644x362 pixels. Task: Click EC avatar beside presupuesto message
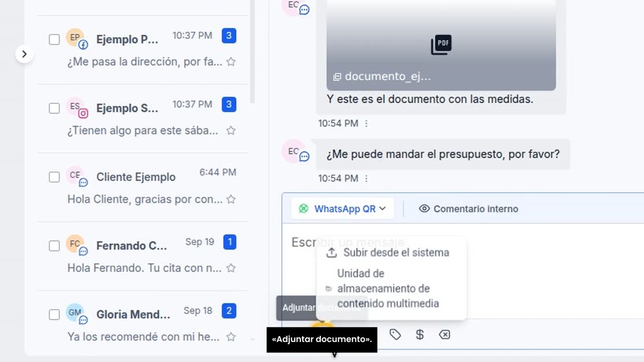295,152
